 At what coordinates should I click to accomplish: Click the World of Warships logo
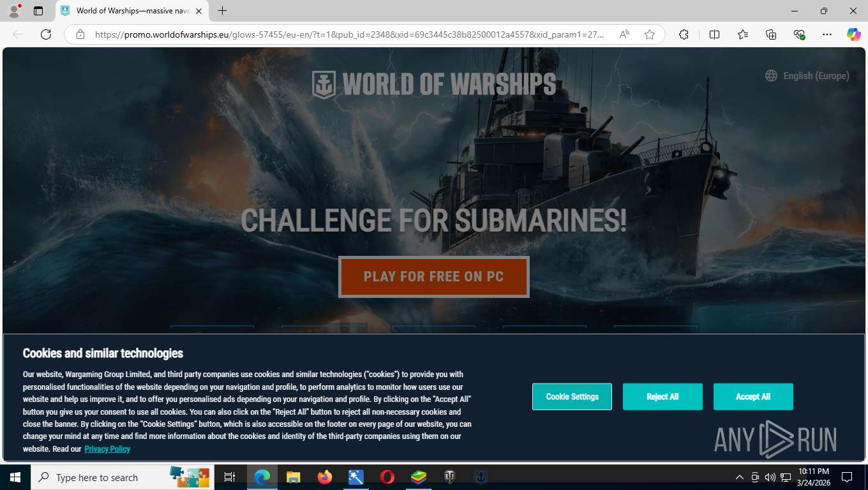click(x=434, y=84)
